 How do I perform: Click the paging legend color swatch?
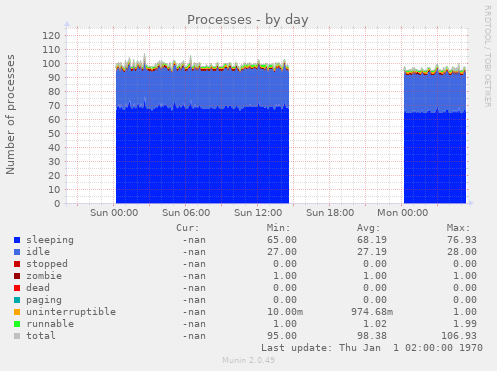(17, 300)
